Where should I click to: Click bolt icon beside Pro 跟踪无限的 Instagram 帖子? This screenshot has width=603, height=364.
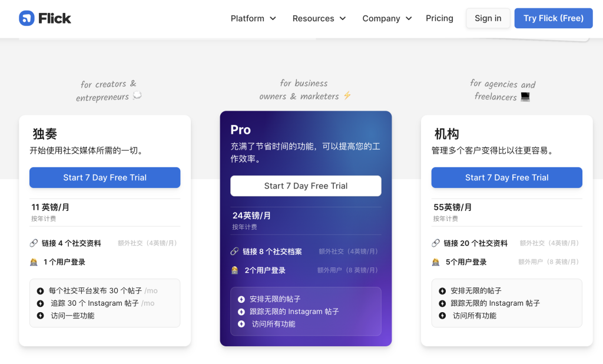241,312
